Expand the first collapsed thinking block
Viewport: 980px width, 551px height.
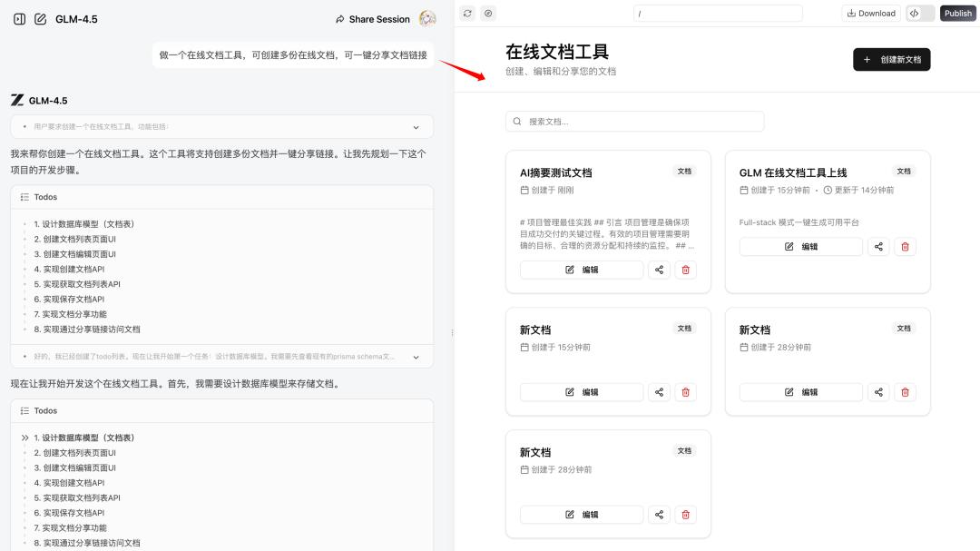pos(416,127)
